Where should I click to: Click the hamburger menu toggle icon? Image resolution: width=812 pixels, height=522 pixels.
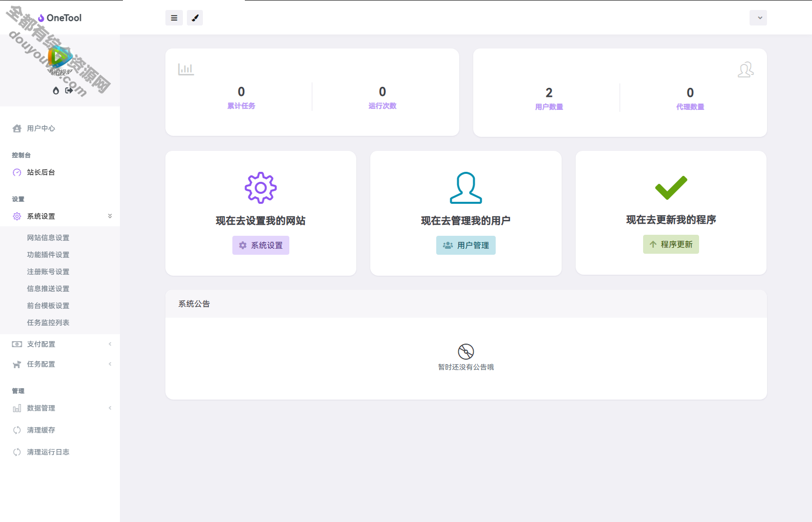pyautogui.click(x=174, y=18)
